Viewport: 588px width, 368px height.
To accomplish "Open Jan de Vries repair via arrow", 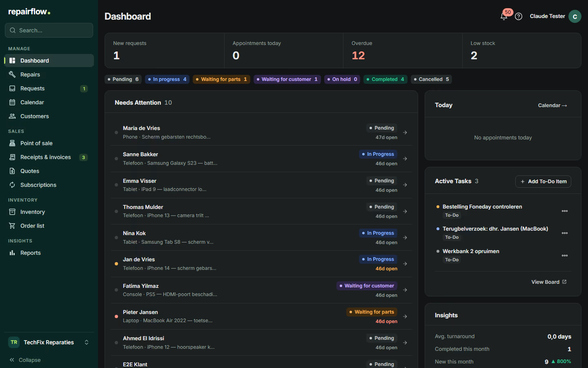I will pyautogui.click(x=405, y=264).
